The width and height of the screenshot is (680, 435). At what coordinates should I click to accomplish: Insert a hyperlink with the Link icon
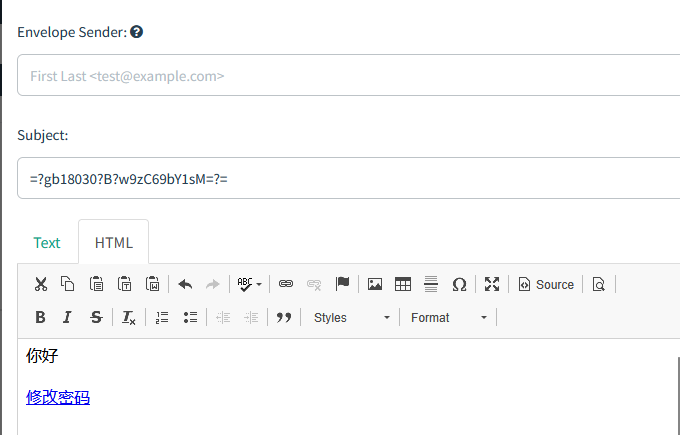pyautogui.click(x=286, y=284)
